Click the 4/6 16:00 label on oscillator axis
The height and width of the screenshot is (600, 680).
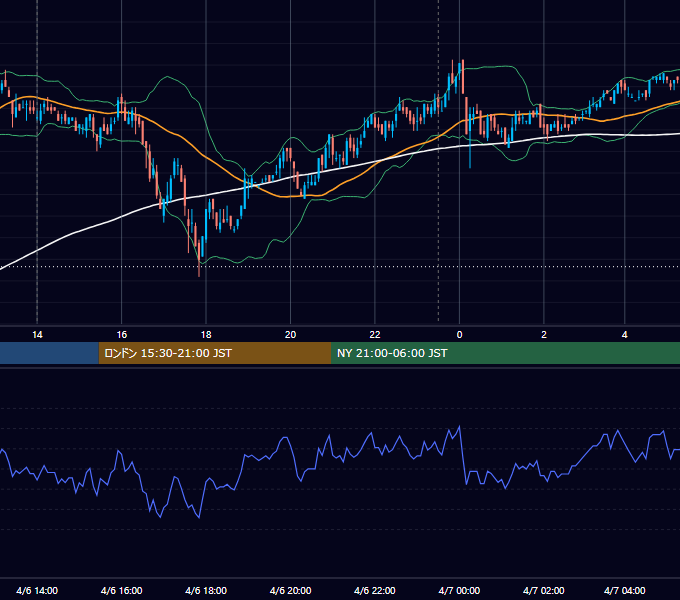121,590
